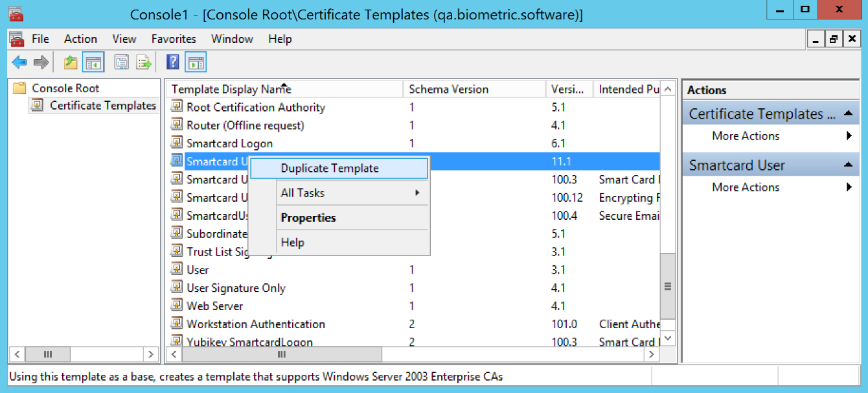Click the Properties toolbar icon

point(121,62)
